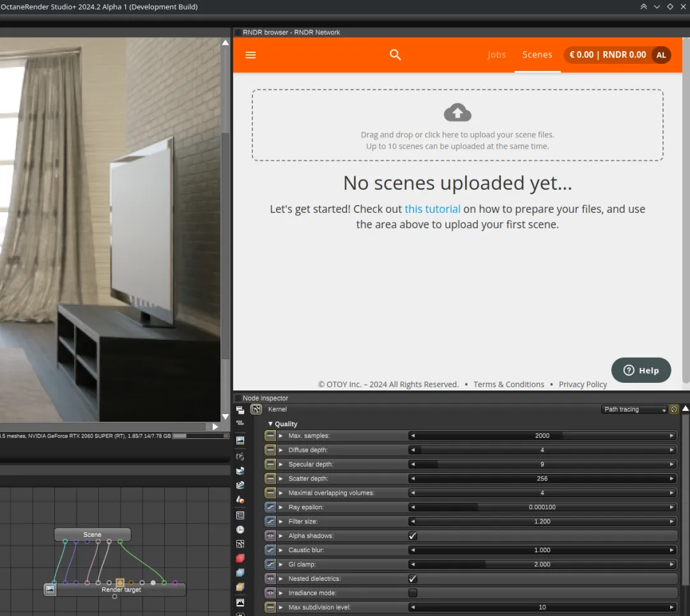This screenshot has width=690, height=616.
Task: Open the Path tracing kernel dropdown
Action: (634, 410)
